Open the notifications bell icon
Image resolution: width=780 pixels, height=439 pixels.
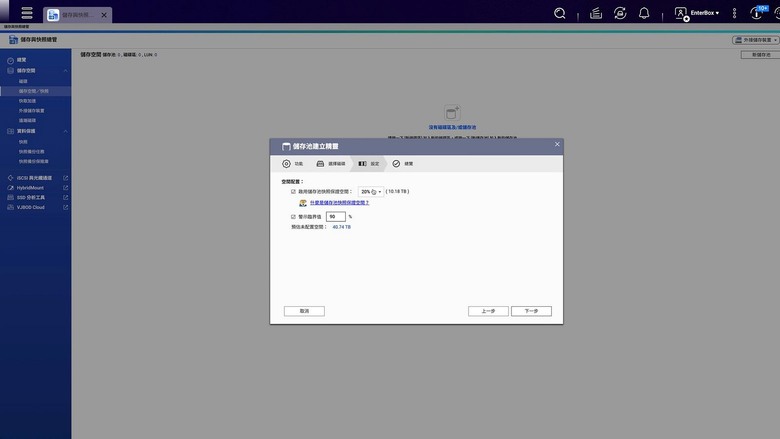pos(644,13)
